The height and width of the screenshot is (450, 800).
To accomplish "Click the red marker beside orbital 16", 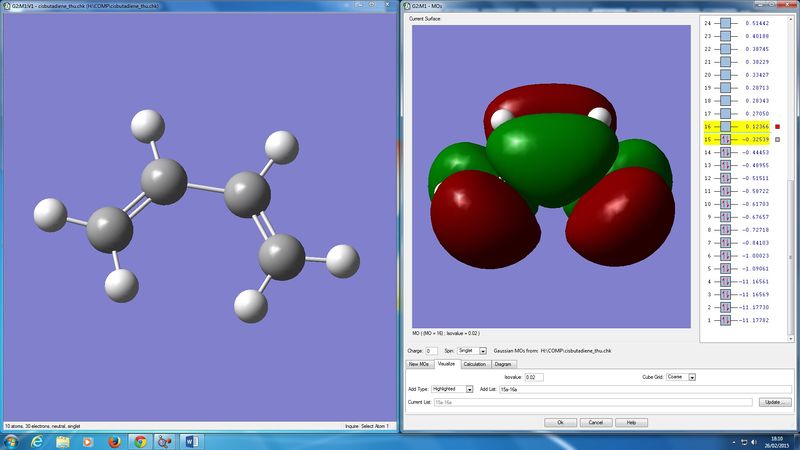I will 777,127.
